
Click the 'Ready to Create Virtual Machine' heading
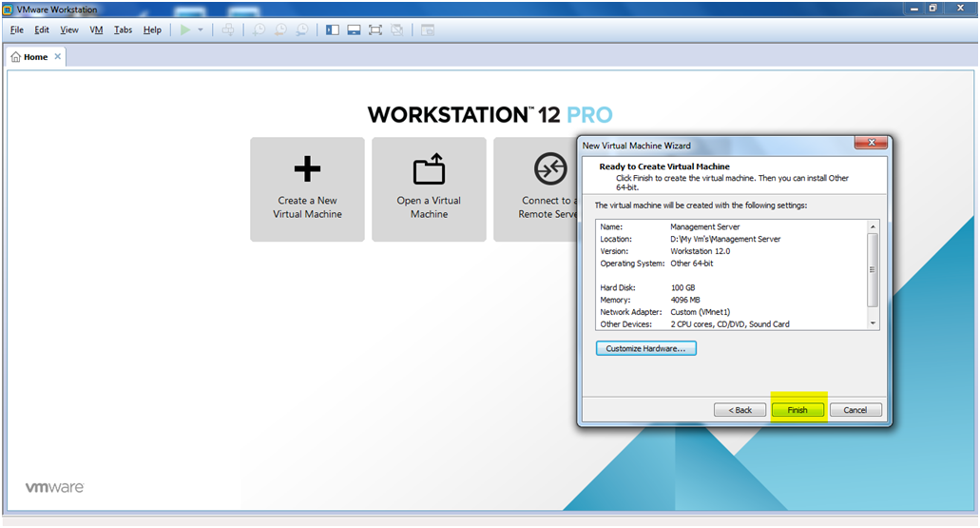point(664,166)
